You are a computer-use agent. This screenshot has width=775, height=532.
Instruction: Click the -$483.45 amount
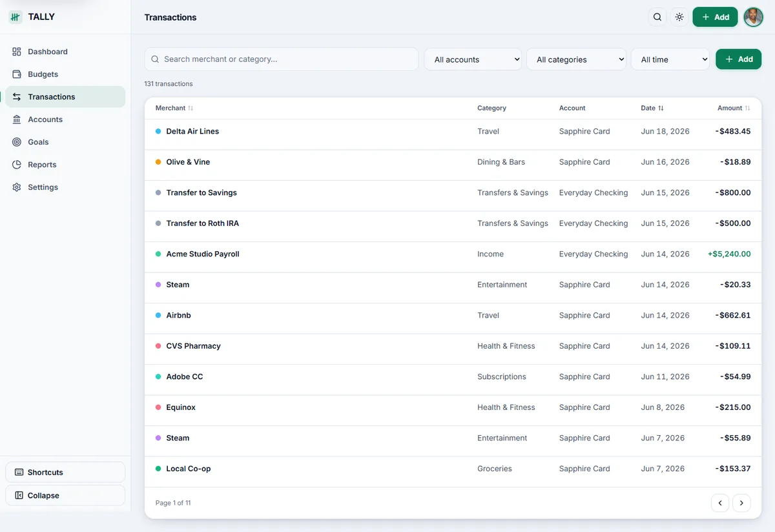(733, 131)
